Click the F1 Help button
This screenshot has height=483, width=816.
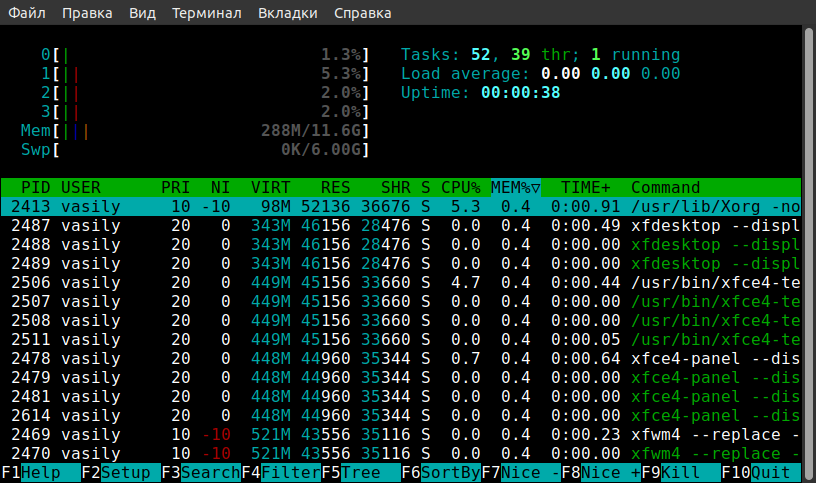pos(41,473)
